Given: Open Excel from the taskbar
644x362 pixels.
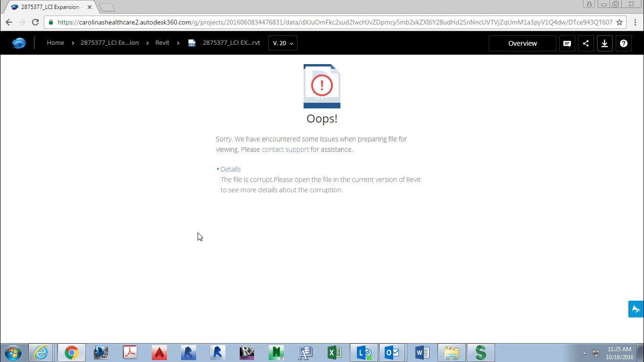Looking at the screenshot, I should point(334,353).
